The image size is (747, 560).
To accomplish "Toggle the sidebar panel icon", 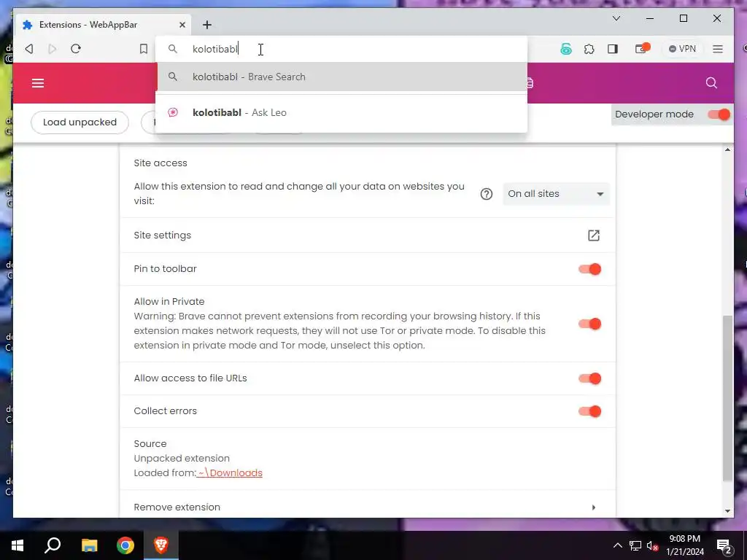I will point(613,49).
